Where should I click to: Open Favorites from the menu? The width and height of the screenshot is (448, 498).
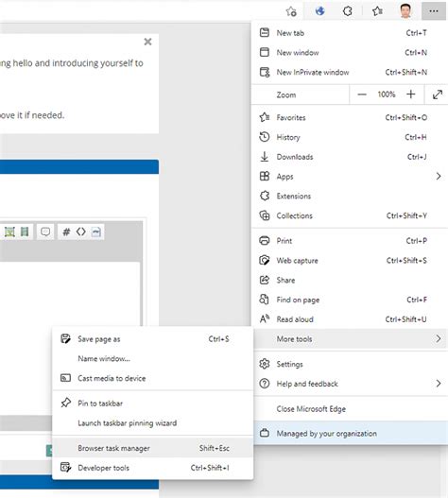pos(349,117)
